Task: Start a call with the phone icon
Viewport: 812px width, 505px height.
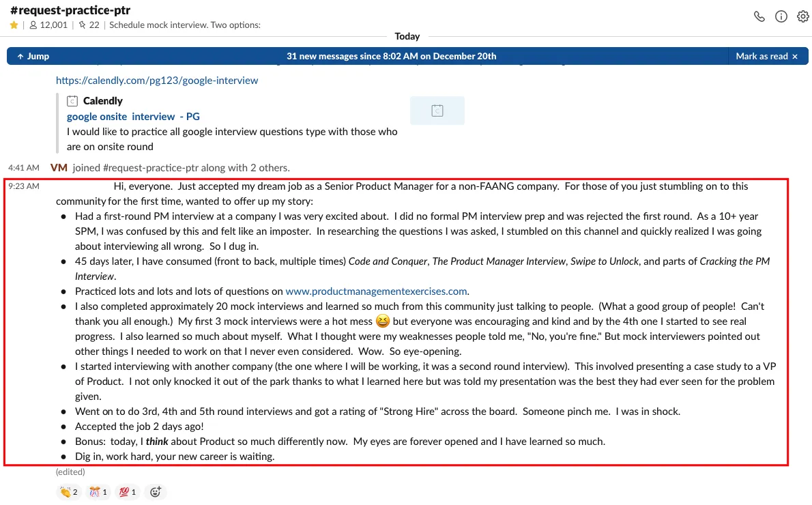Action: point(759,17)
